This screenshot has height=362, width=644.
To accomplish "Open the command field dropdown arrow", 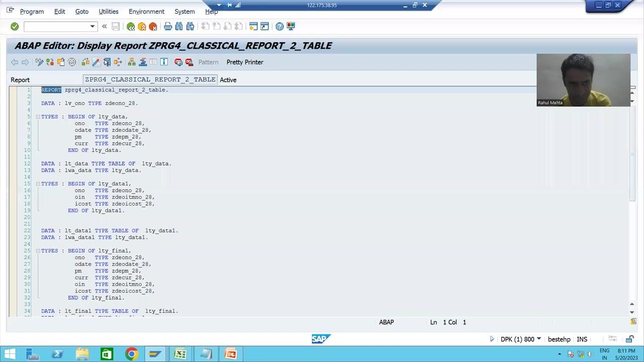I will click(x=92, y=26).
